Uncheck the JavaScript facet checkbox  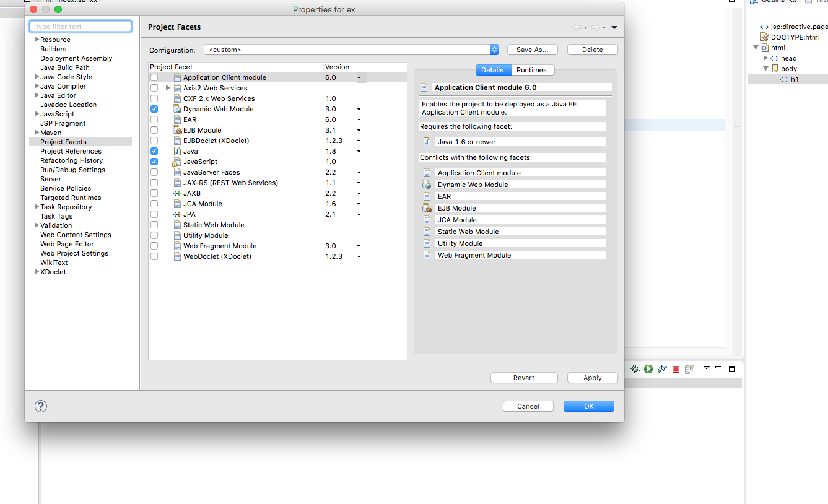(154, 162)
